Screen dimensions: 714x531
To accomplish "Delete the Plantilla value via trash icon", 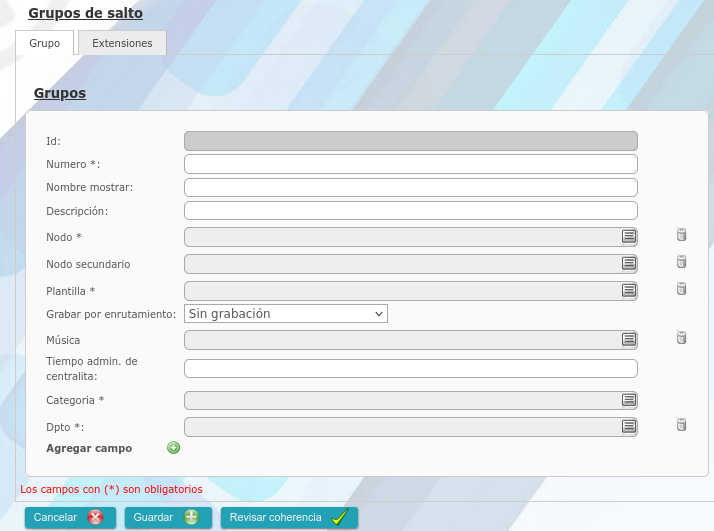I will point(682,289).
